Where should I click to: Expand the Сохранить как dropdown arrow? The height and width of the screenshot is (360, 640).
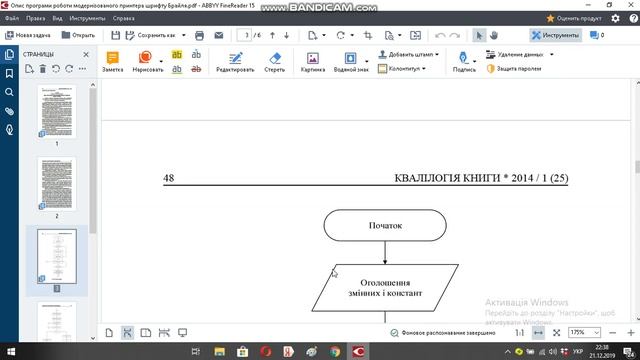(184, 36)
